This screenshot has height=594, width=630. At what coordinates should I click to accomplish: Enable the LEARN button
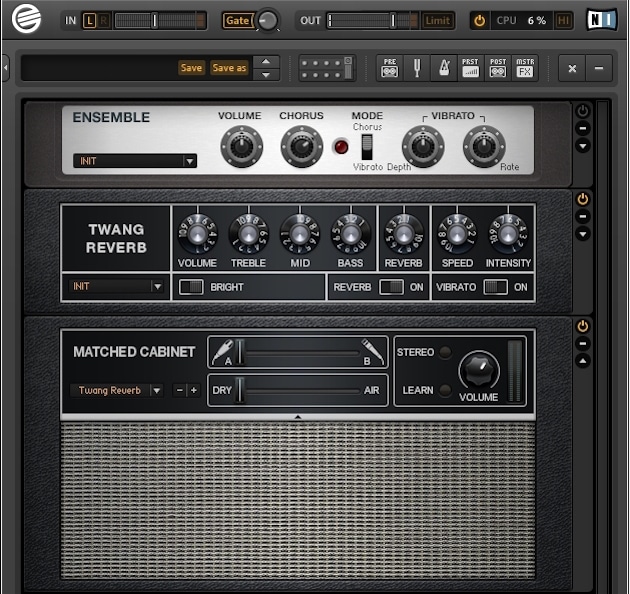click(445, 390)
